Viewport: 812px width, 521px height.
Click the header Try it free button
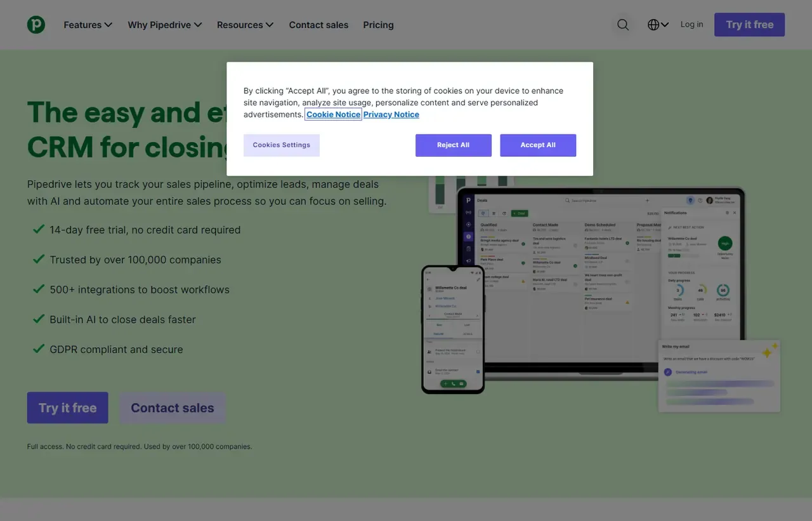point(749,25)
